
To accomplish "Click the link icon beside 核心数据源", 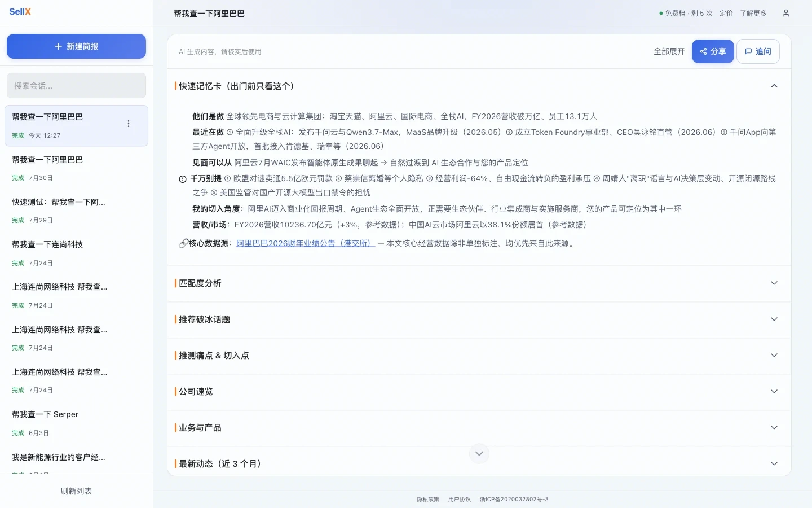I will pyautogui.click(x=183, y=243).
